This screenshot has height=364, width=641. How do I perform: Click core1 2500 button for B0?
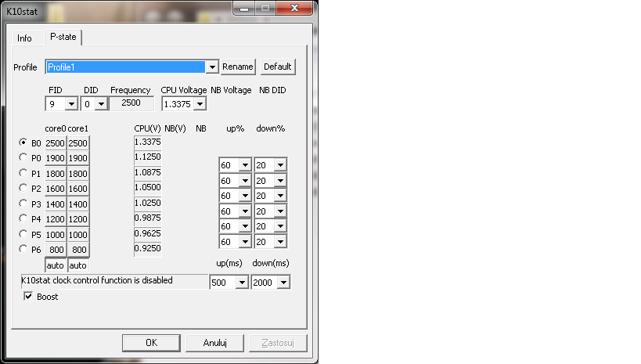pyautogui.click(x=78, y=143)
